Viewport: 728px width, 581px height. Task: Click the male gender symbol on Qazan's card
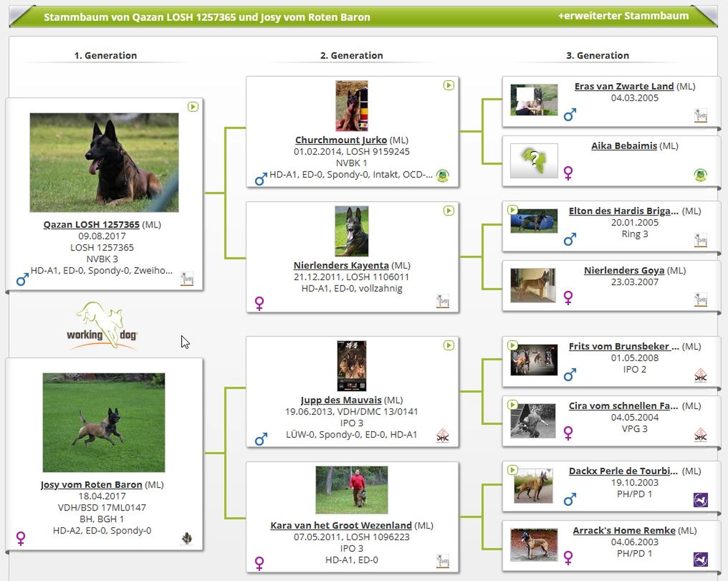[x=21, y=279]
